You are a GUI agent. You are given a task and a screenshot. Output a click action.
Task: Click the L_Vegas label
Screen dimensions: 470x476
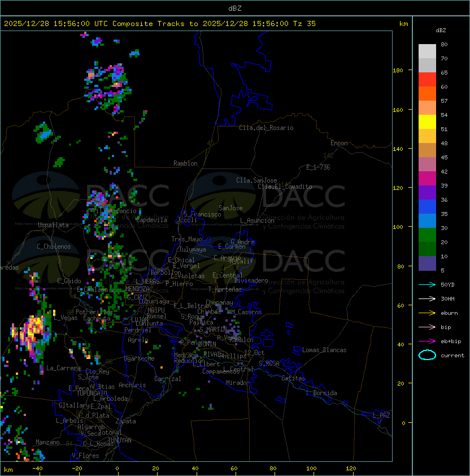(x=66, y=318)
